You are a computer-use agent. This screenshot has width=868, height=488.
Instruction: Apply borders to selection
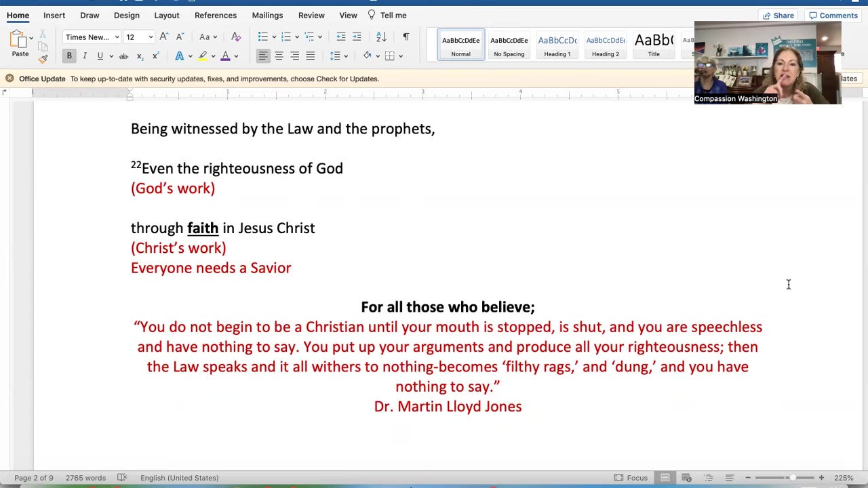[390, 56]
